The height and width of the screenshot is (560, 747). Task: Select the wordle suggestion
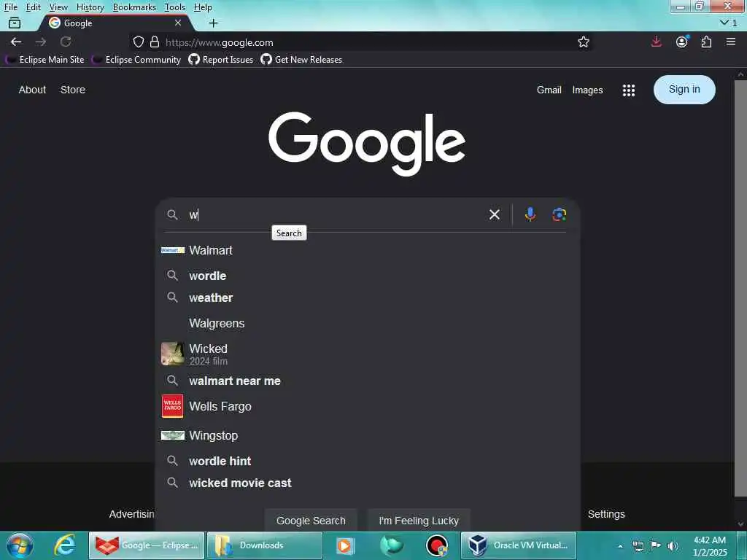367,276
